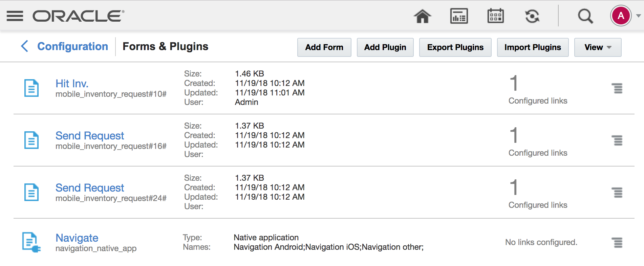Image resolution: width=644 pixels, height=266 pixels.
Task: Open the hamburger navigation menu
Action: click(x=15, y=16)
